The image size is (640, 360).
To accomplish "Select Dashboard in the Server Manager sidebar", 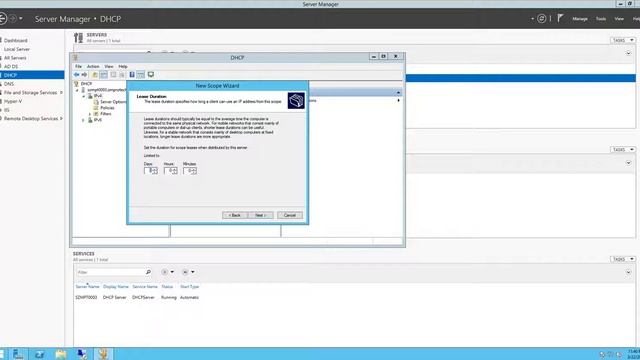I will click(16, 40).
